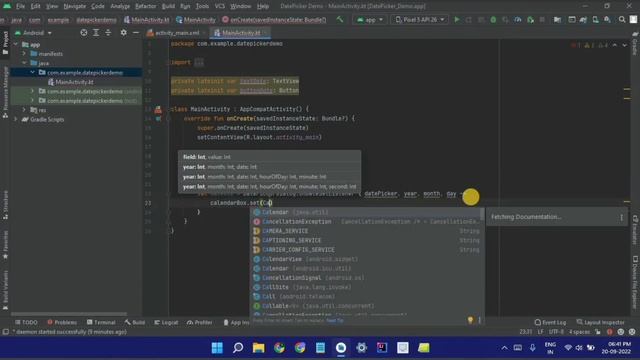Hide the Project panel with the minus icon

pyautogui.click(x=136, y=33)
